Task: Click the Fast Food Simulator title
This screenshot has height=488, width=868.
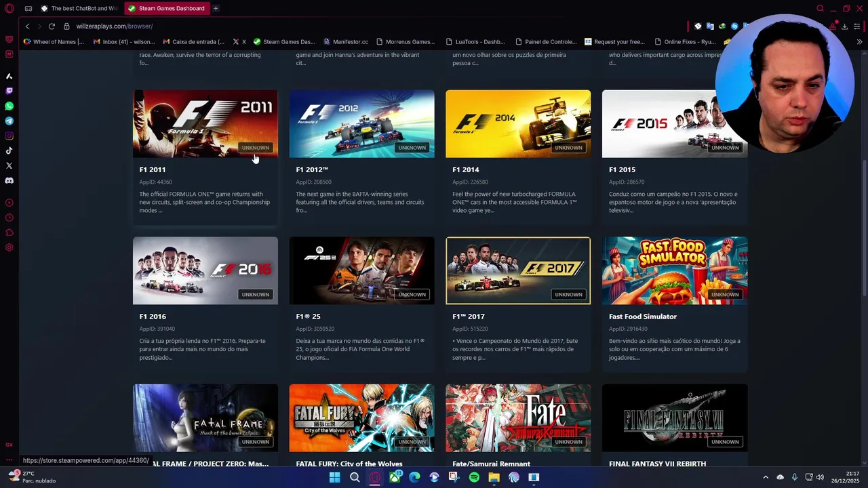Action: (x=643, y=317)
